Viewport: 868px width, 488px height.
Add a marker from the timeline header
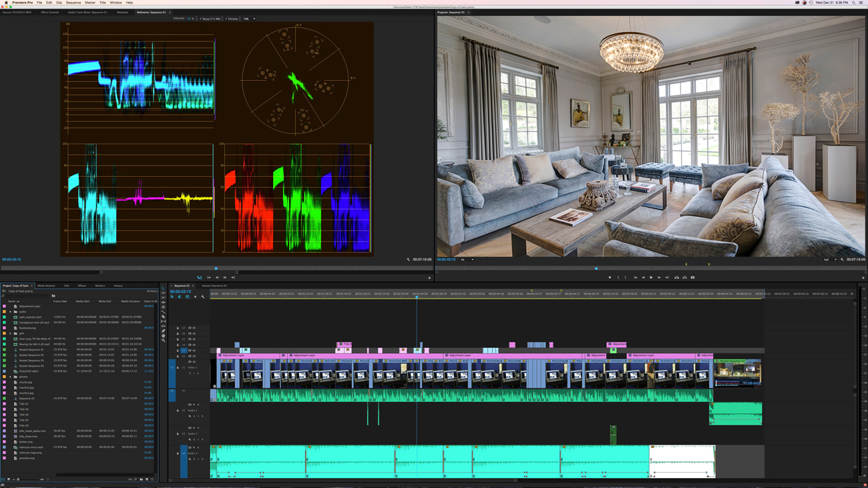[x=195, y=296]
